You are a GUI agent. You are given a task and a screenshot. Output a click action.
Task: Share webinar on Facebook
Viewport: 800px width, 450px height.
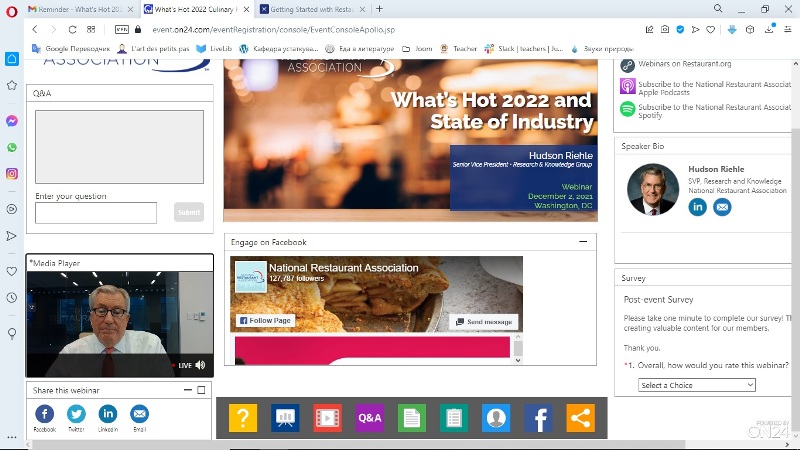click(44, 414)
